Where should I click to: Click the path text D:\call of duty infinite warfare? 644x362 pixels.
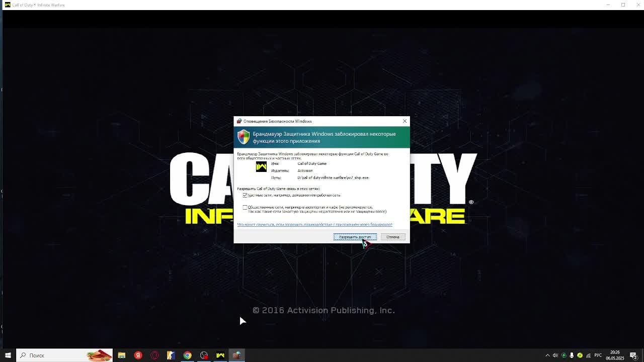pos(333,177)
